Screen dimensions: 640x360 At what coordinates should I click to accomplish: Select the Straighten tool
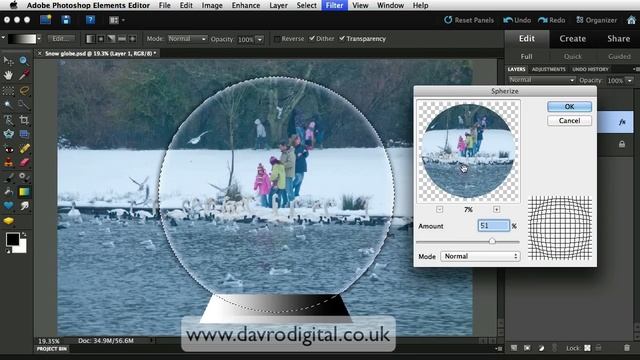[24, 134]
